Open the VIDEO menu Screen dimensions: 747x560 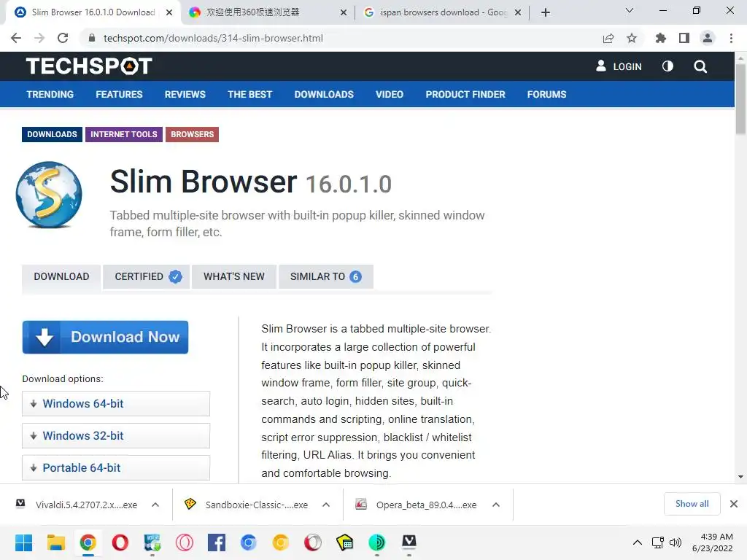(390, 94)
